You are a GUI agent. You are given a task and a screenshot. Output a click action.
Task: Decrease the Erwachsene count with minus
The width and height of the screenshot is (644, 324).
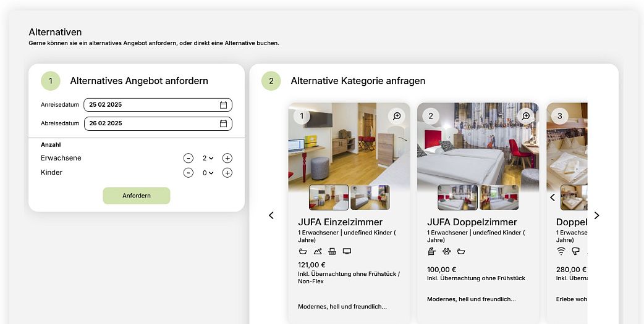[x=188, y=158]
